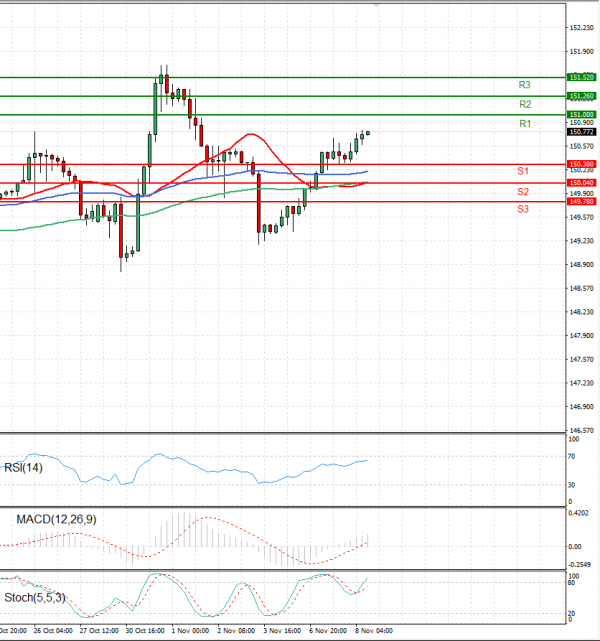Click the -0.2549 MACD scale value
Image resolution: width=600 pixels, height=641 pixels.
(x=580, y=565)
